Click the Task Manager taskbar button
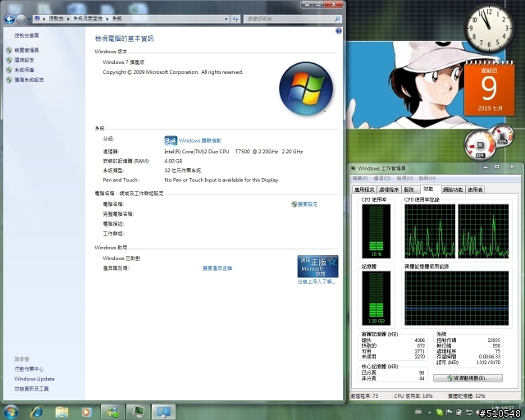Image resolution: width=525 pixels, height=420 pixels. point(138,412)
